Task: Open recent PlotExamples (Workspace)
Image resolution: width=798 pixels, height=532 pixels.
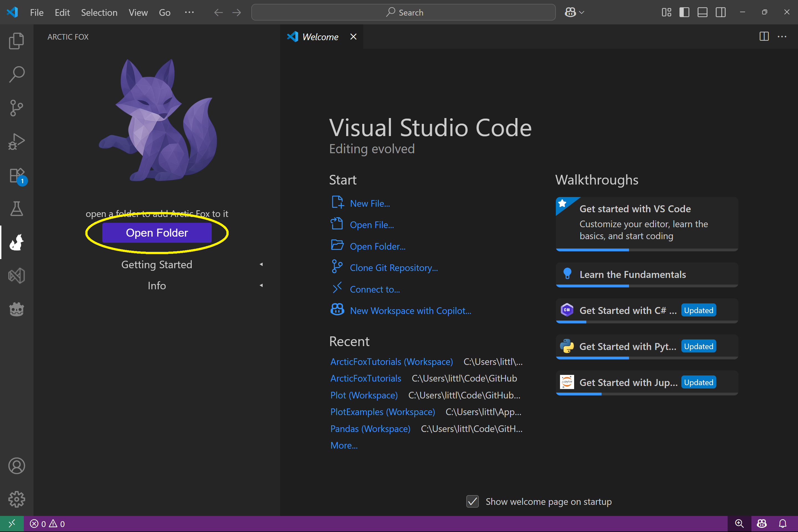Action: pos(383,412)
